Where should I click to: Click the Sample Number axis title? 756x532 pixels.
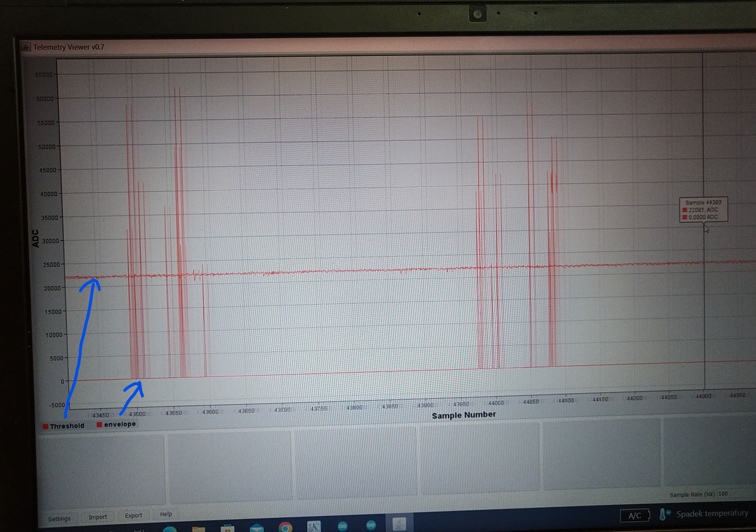464,415
